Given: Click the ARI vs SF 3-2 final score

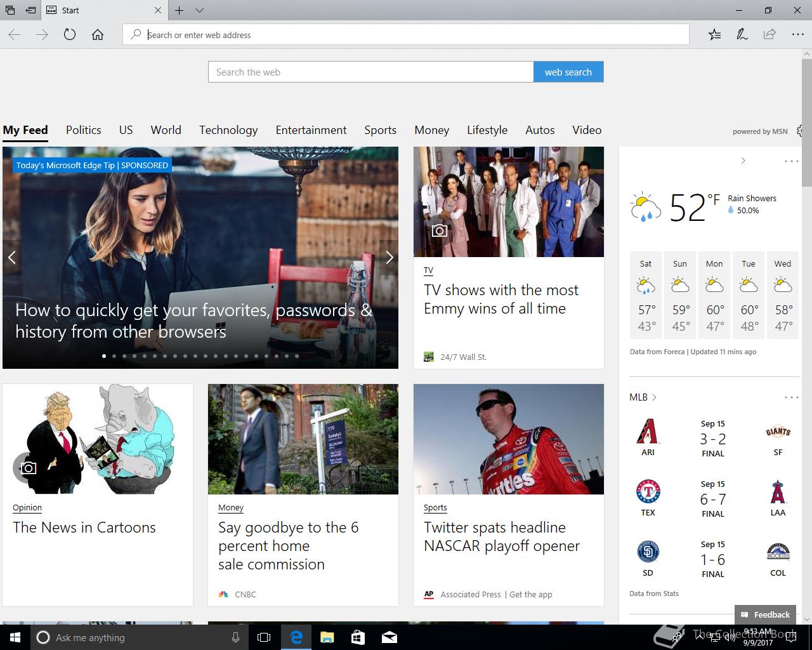Looking at the screenshot, I should pyautogui.click(x=713, y=439).
